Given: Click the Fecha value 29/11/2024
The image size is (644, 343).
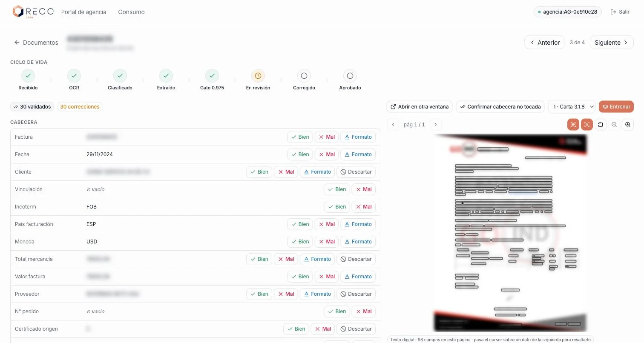Looking at the screenshot, I should [100, 154].
